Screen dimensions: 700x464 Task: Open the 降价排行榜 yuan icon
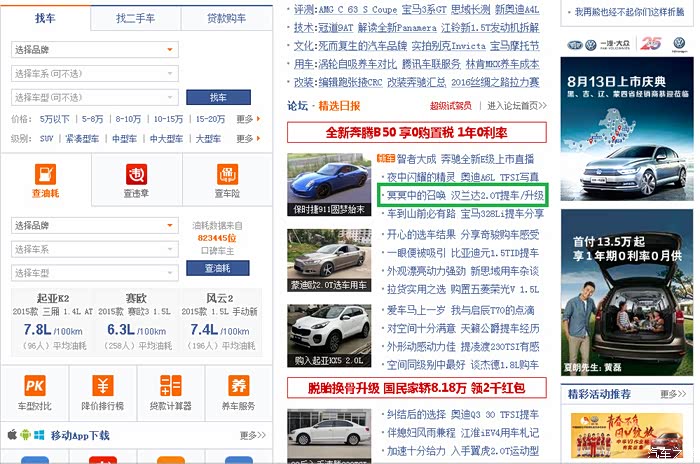click(103, 386)
